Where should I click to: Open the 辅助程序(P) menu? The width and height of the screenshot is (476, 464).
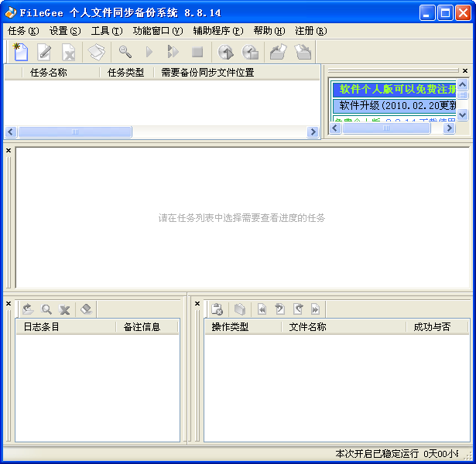[x=218, y=31]
